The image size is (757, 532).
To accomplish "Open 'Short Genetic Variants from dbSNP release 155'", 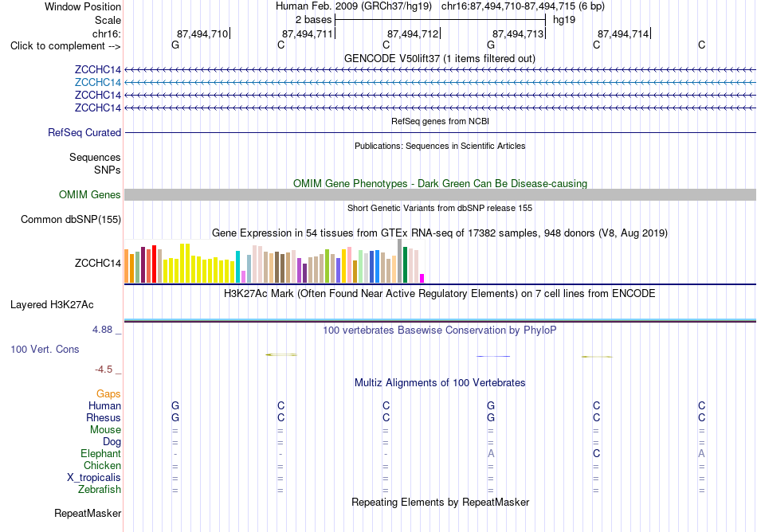I will point(440,208).
